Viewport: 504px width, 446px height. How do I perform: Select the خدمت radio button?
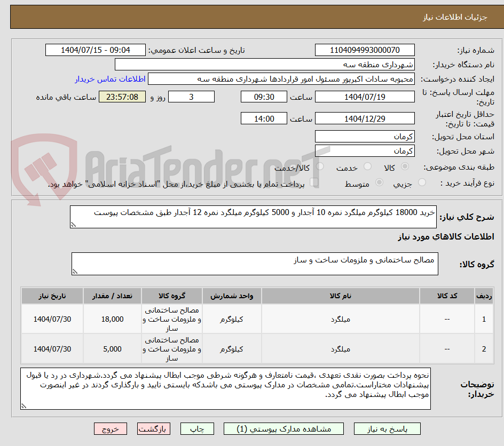pyautogui.click(x=367, y=166)
